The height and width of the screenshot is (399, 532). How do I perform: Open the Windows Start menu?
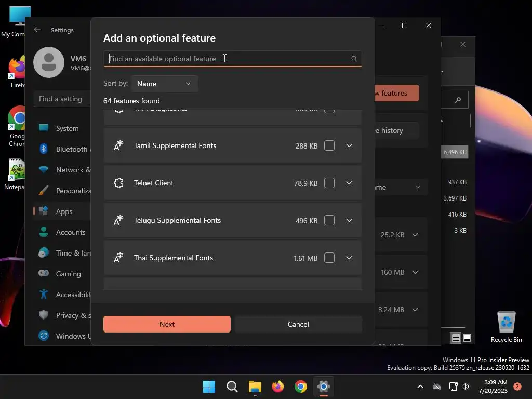(x=209, y=387)
